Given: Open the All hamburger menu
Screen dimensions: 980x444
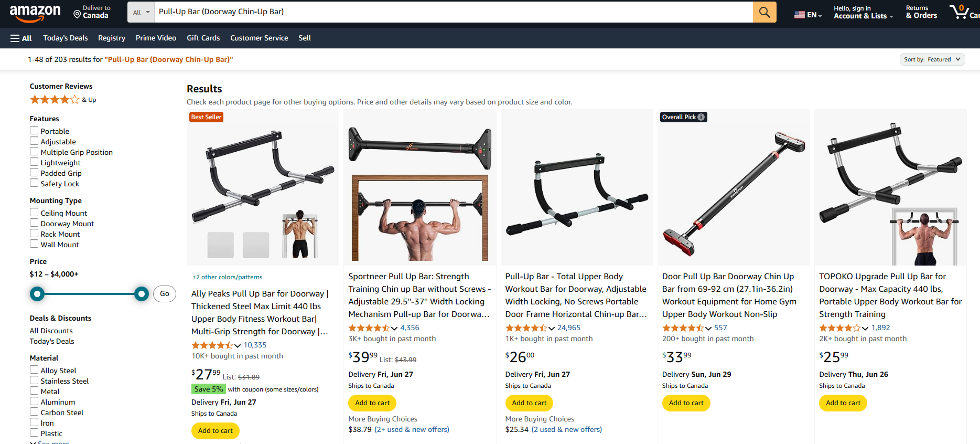Looking at the screenshot, I should point(20,38).
